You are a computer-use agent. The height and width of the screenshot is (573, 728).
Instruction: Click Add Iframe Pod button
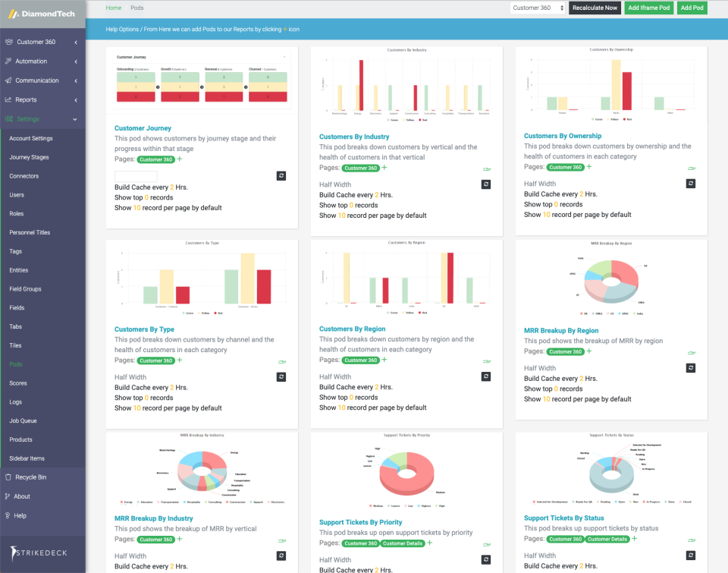click(648, 8)
